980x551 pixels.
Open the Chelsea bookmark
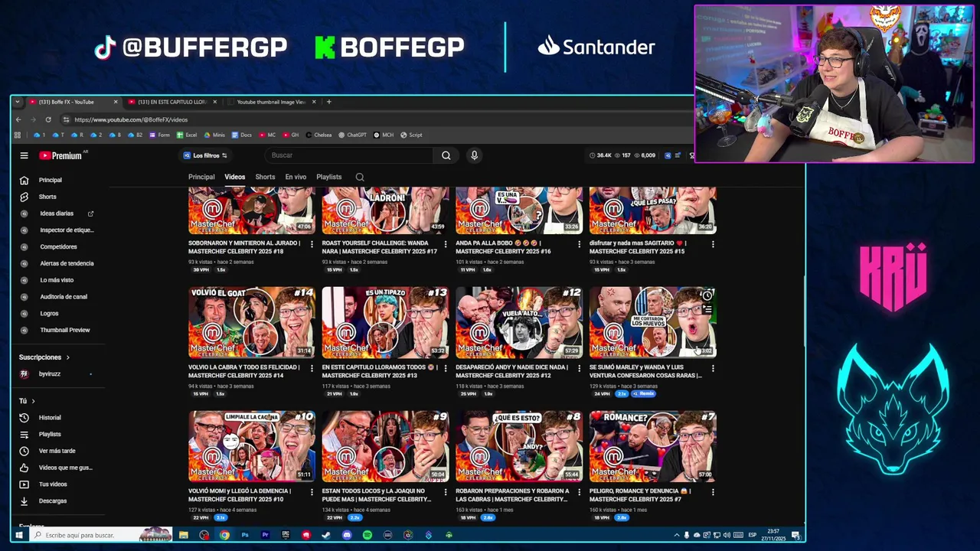point(318,135)
